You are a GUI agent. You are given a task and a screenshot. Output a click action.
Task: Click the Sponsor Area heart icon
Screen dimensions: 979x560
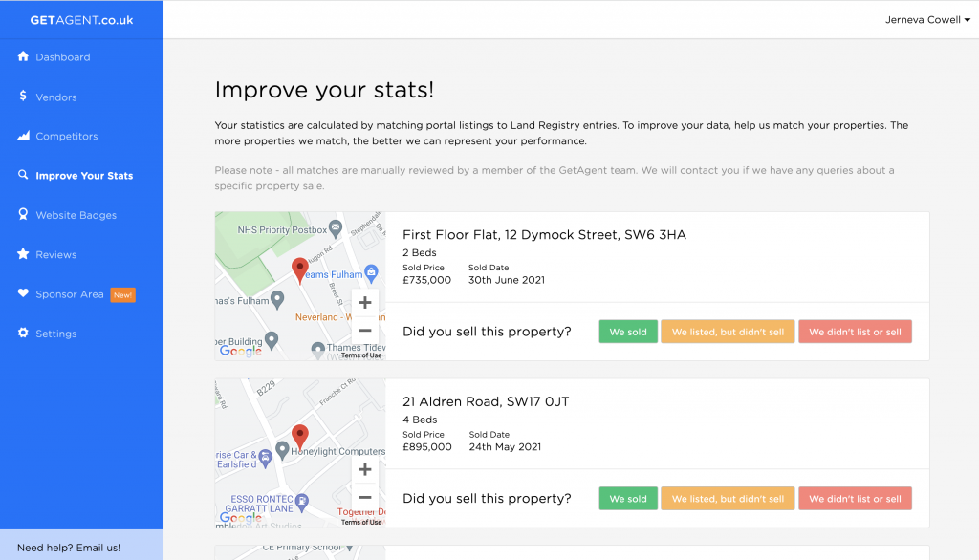(x=23, y=294)
